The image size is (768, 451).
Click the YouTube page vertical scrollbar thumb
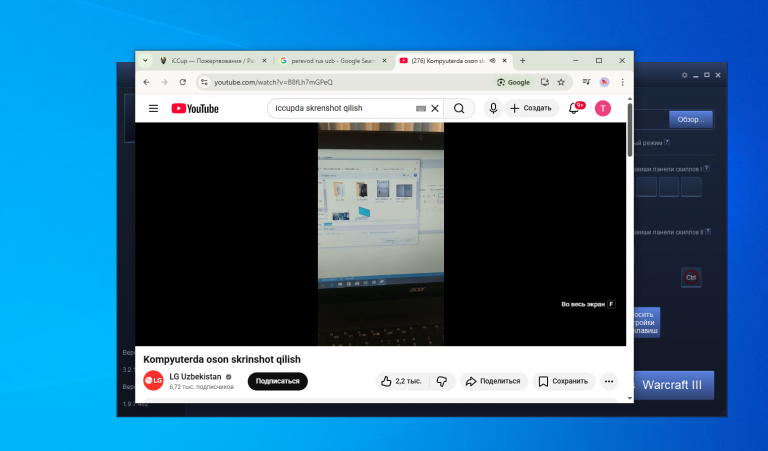[x=630, y=130]
